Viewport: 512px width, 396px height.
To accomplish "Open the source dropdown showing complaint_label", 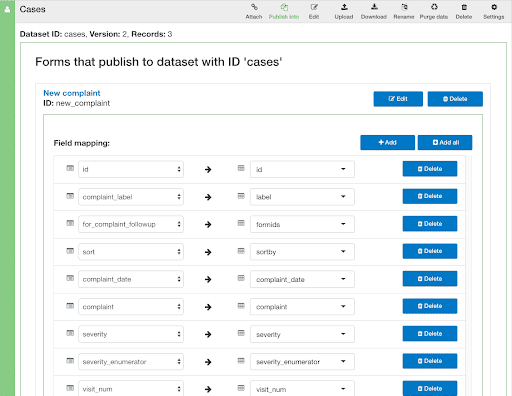I will tap(131, 197).
